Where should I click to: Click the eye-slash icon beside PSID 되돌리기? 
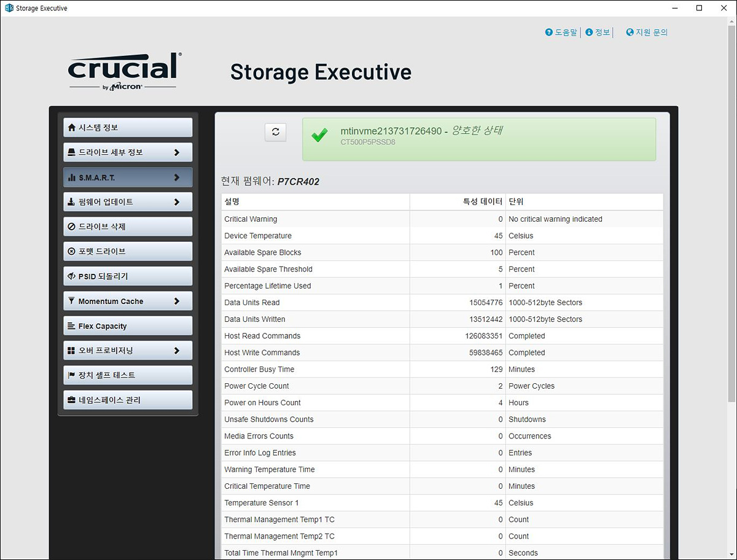(72, 276)
